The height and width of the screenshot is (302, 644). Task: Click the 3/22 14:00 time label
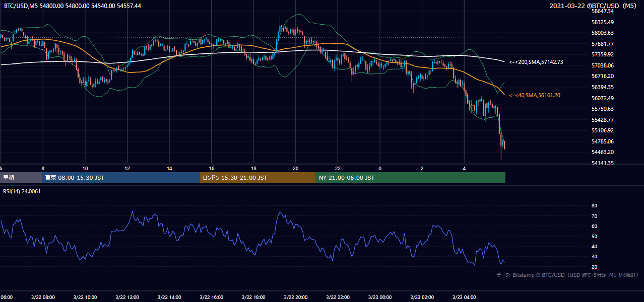169,297
